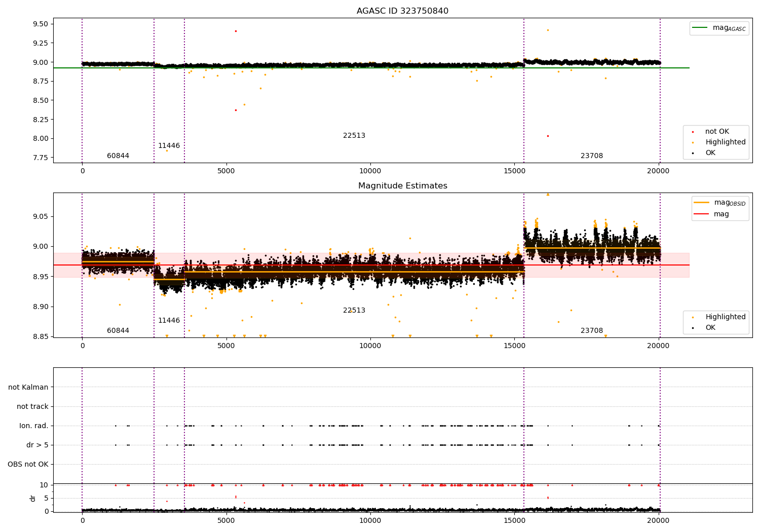Click Highlighted entry in Magnitude Estimates legend
Image resolution: width=760 pixels, height=532 pixels.
pos(726,317)
